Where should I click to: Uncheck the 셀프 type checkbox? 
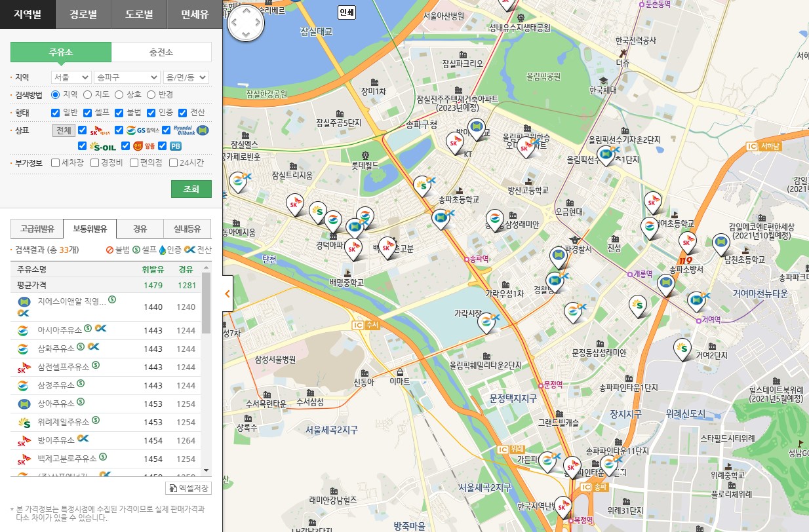coord(87,113)
